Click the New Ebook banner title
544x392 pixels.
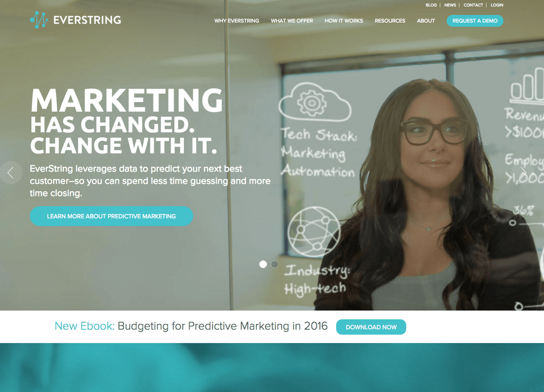coord(191,326)
